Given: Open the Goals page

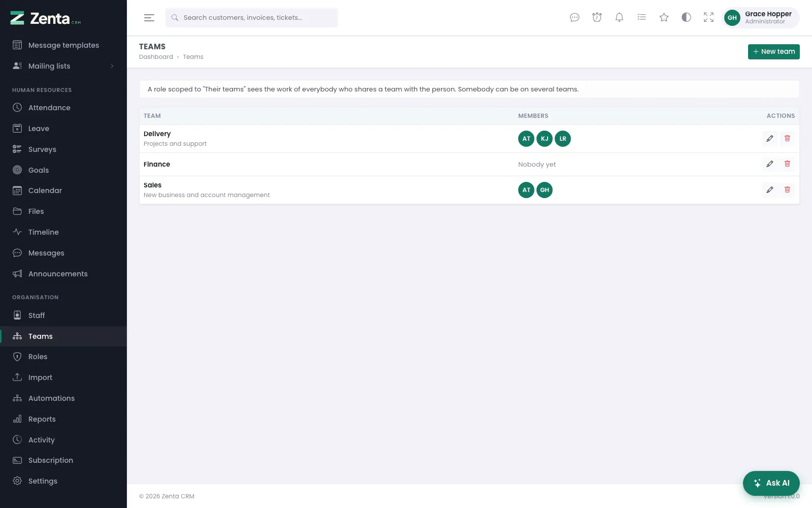Looking at the screenshot, I should pos(63,170).
